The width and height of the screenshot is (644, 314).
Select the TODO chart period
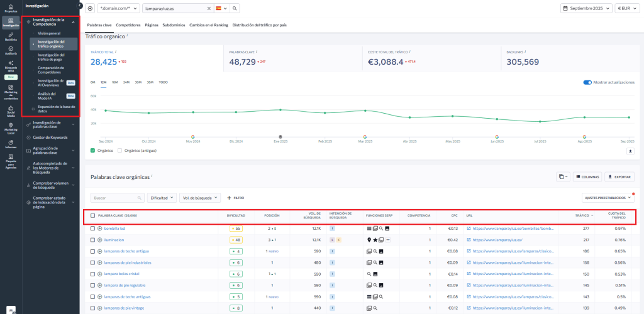(163, 82)
